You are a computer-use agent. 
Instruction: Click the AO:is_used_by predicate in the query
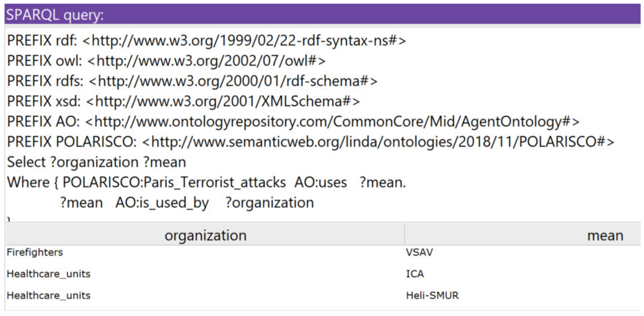162,203
